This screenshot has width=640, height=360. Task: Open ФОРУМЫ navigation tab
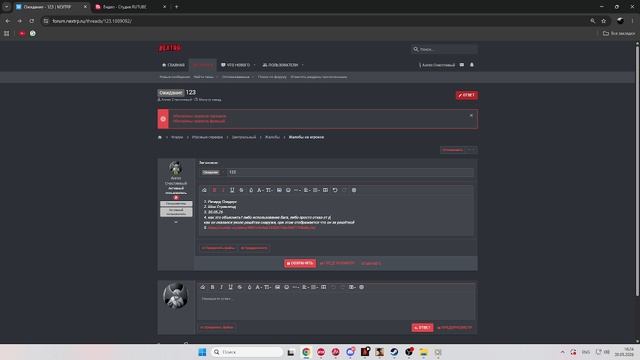202,65
